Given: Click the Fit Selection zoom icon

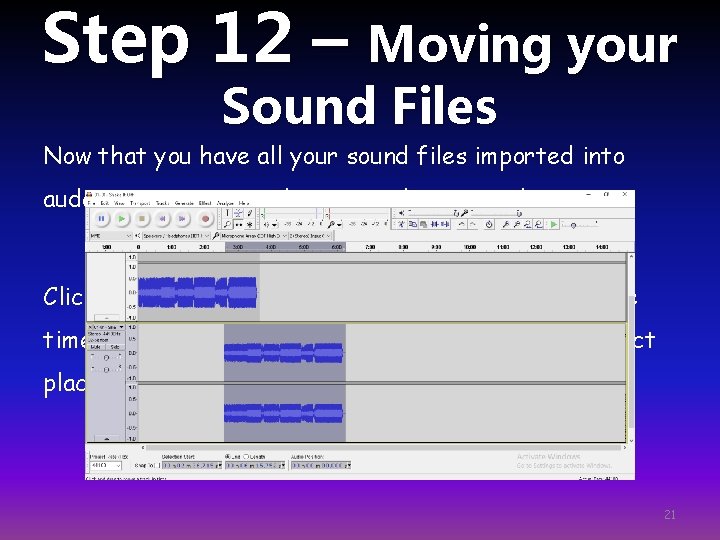Looking at the screenshot, I should [x=528, y=224].
